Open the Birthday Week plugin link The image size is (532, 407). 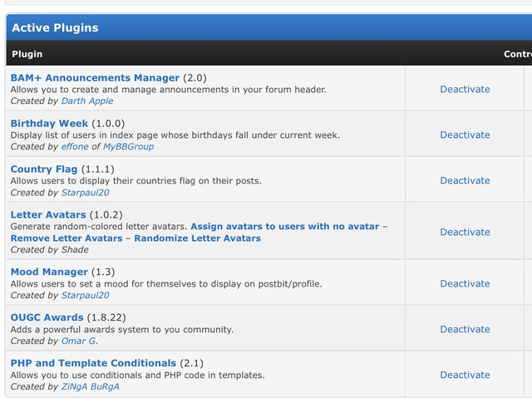[49, 124]
